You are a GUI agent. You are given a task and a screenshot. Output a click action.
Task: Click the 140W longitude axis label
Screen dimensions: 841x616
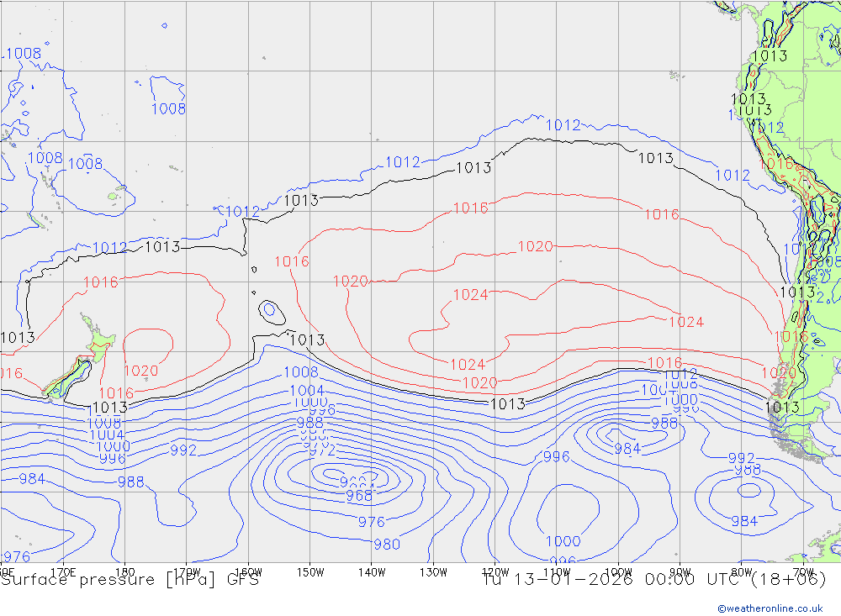(x=372, y=572)
